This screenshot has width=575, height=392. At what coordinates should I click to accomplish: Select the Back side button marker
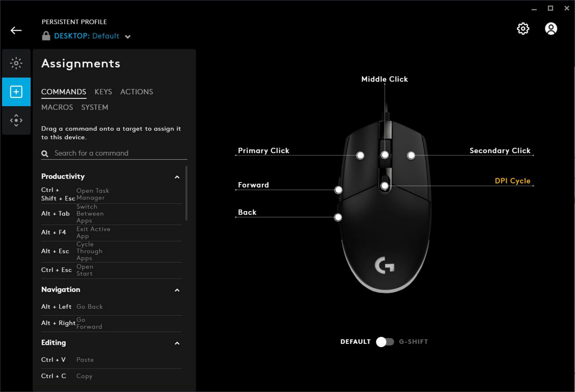pyautogui.click(x=338, y=217)
